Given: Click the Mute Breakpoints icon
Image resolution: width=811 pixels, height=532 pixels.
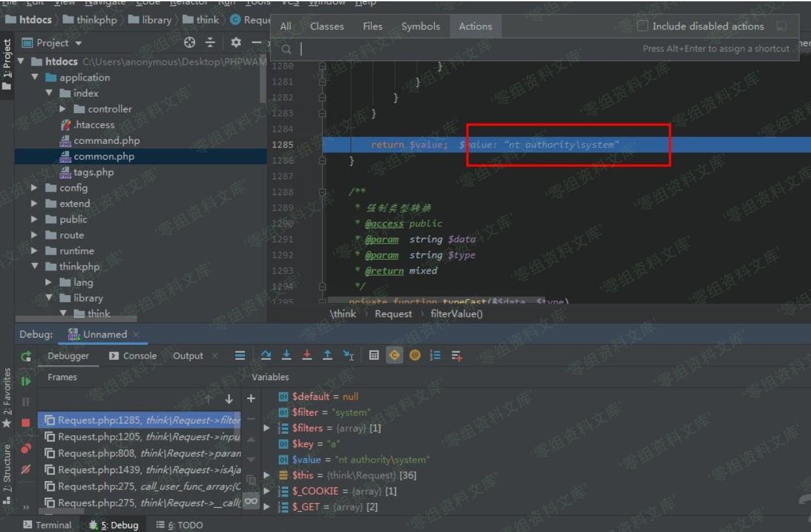Looking at the screenshot, I should click(26, 469).
